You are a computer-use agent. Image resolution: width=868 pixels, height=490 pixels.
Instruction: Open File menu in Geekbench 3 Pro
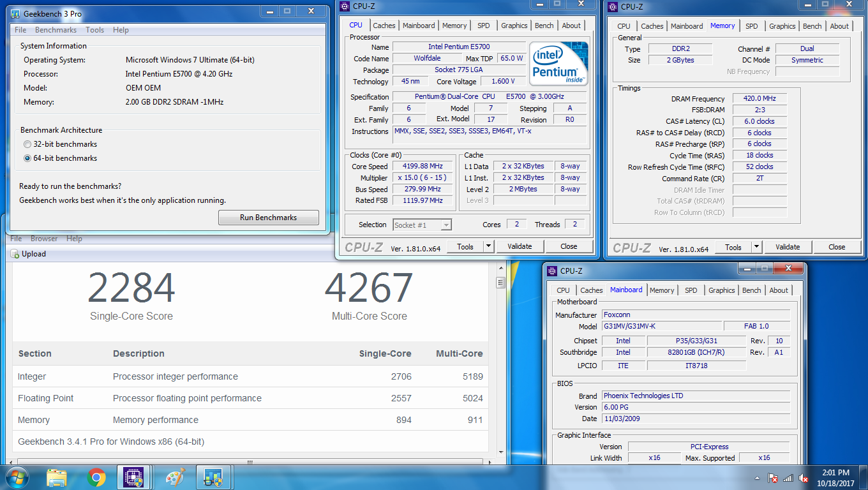pos(20,30)
